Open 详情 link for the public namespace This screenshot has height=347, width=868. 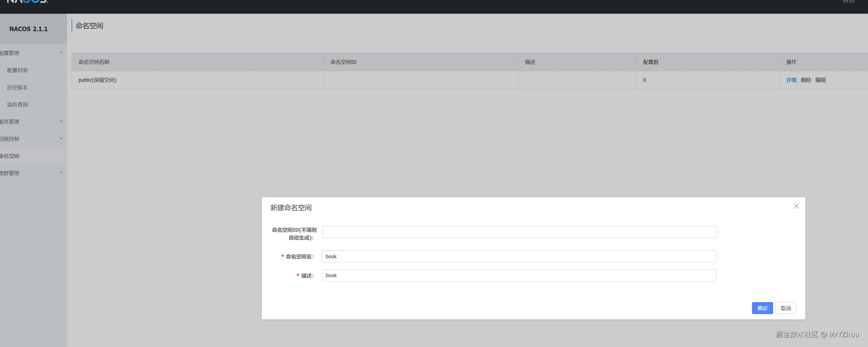791,80
